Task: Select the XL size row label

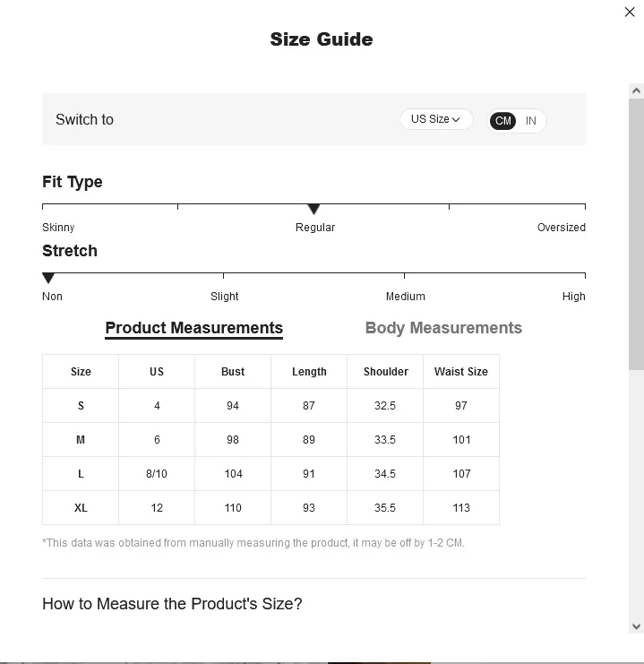Action: pos(81,508)
